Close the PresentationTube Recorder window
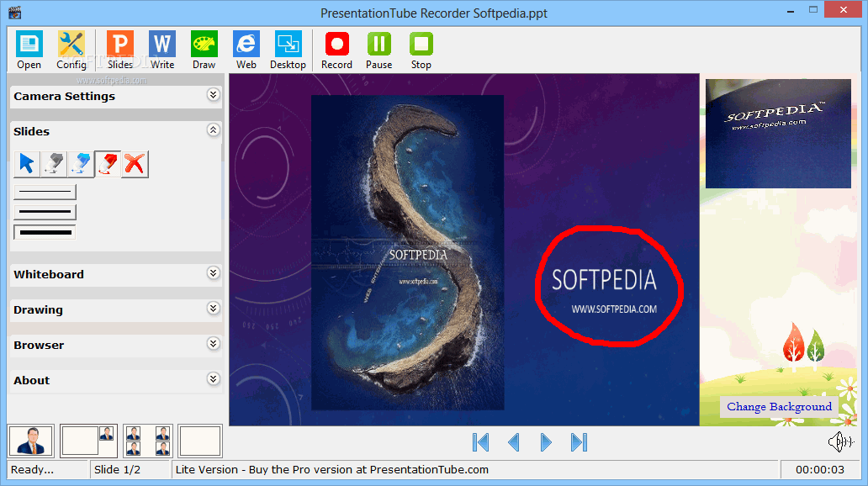This screenshot has width=868, height=486. [843, 9]
